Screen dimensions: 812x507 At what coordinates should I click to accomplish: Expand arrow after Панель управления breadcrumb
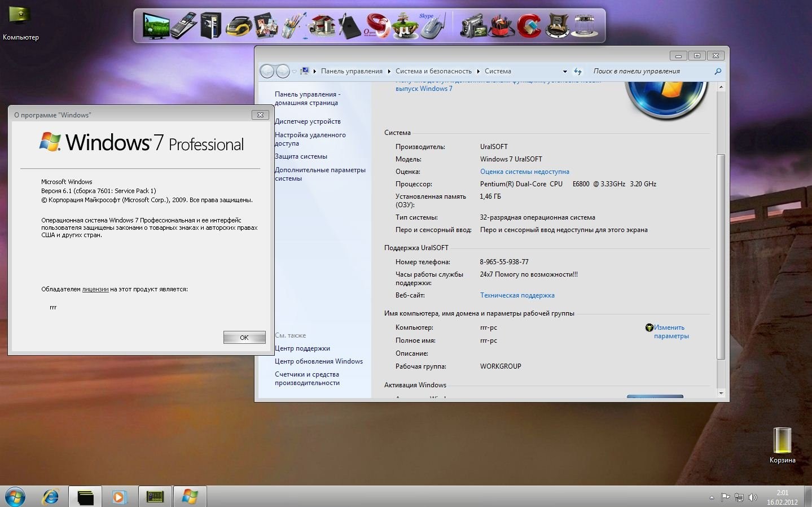point(389,71)
